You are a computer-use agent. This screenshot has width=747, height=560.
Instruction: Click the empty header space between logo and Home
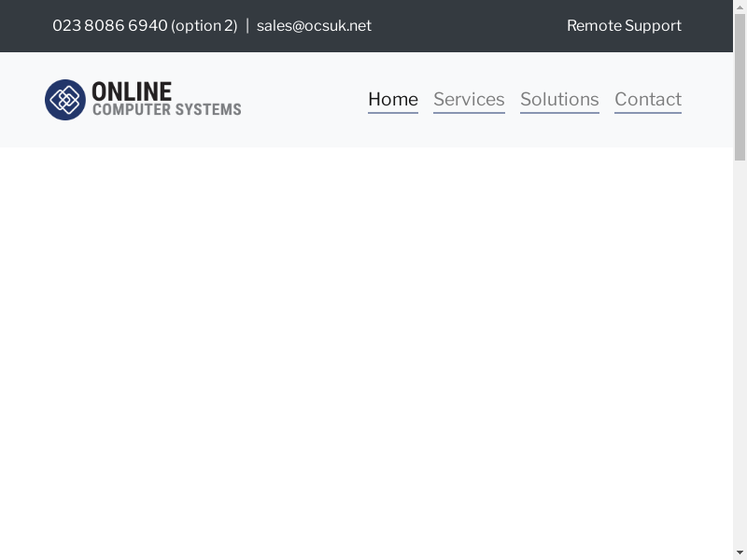click(x=303, y=100)
